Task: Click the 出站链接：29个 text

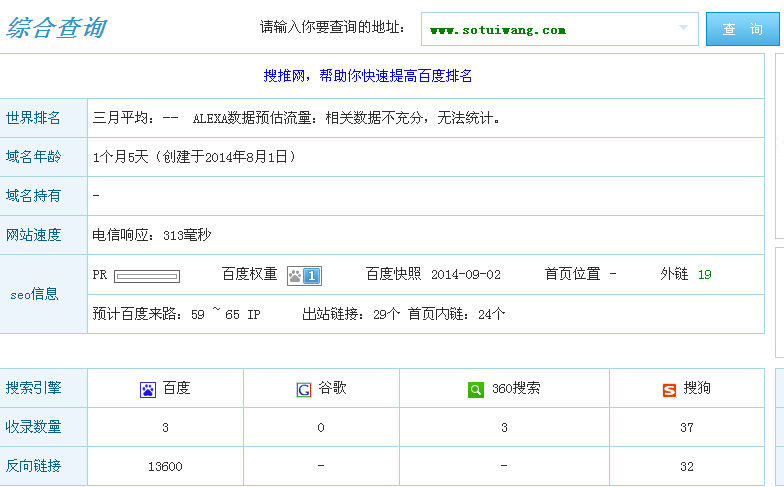Action: pyautogui.click(x=351, y=314)
